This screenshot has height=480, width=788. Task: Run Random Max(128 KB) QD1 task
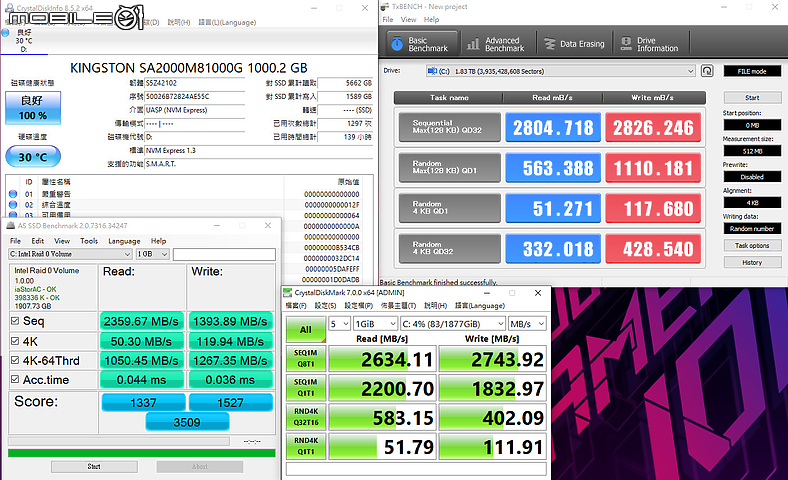pyautogui.click(x=449, y=167)
